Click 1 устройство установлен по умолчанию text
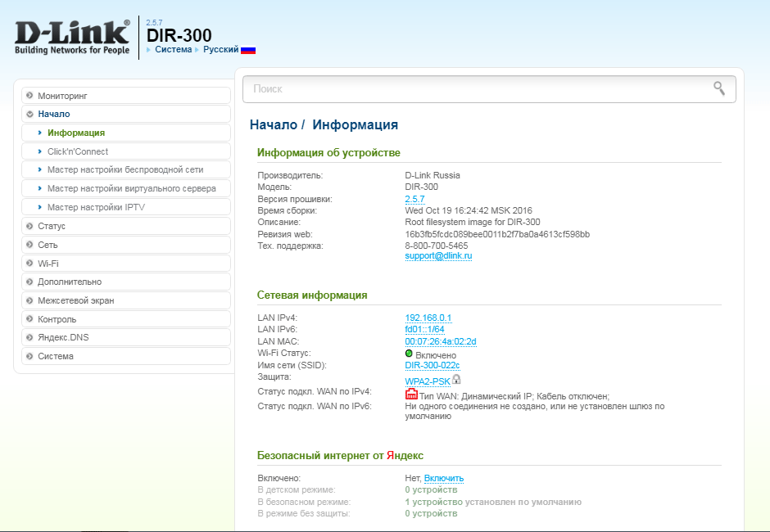 493,502
